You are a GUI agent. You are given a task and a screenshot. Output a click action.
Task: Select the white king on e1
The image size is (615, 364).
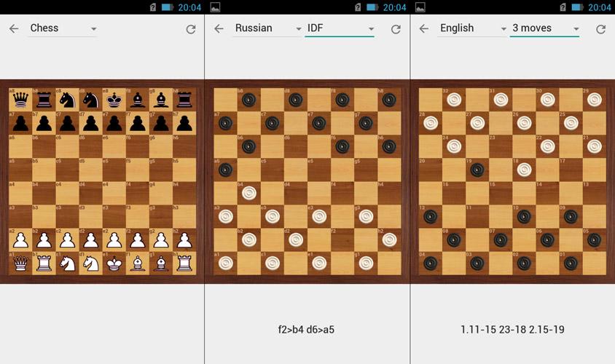[114, 264]
